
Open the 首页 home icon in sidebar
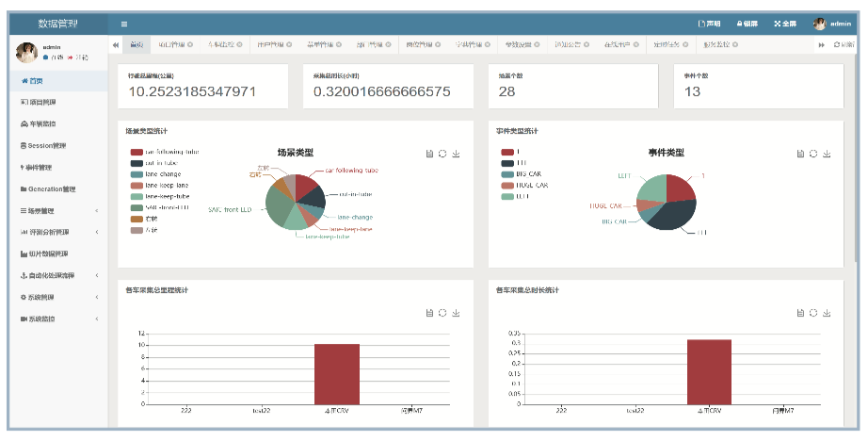24,81
